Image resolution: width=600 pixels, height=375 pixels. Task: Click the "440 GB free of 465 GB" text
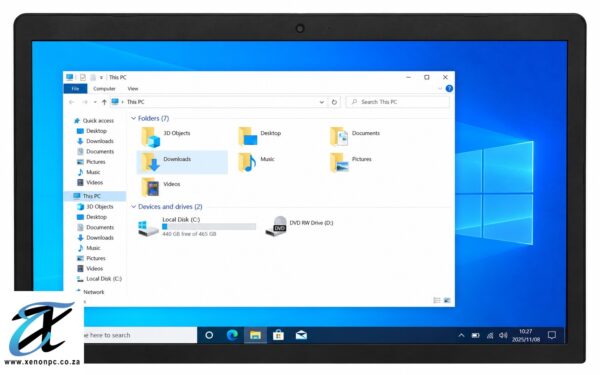189,234
